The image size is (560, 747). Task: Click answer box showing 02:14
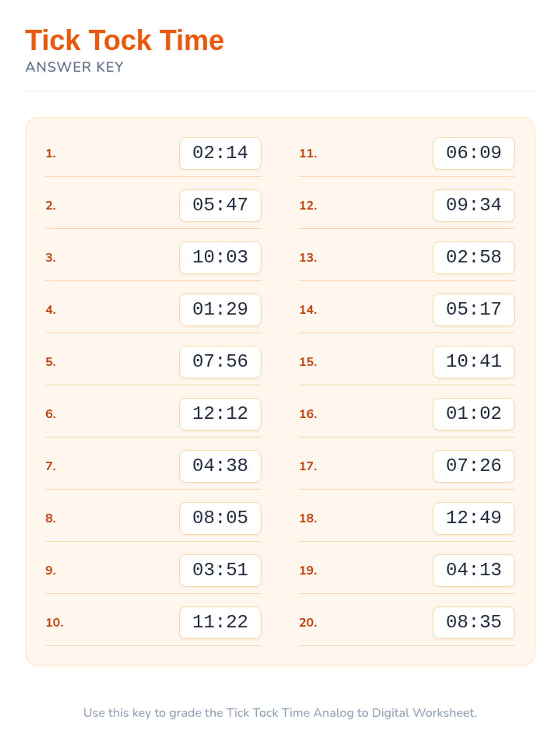220,153
